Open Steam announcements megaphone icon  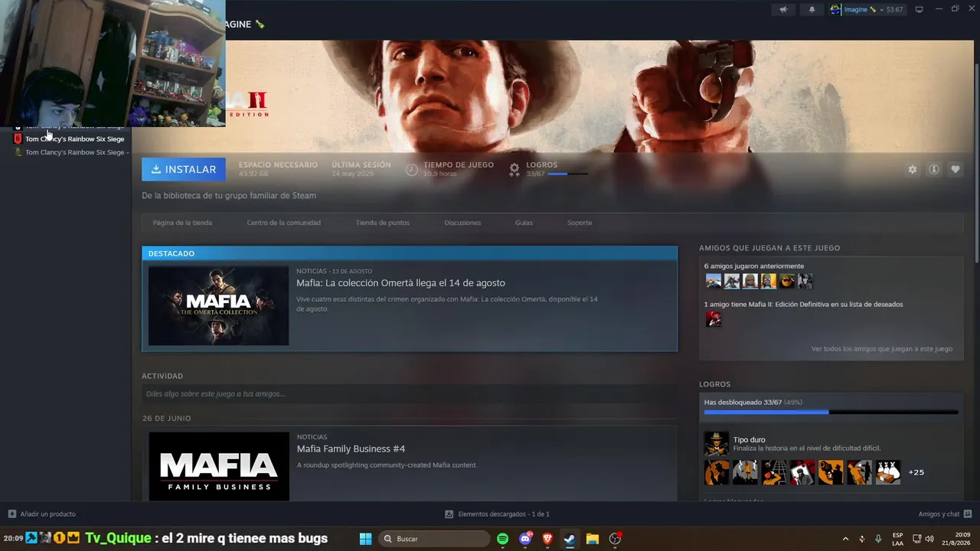pyautogui.click(x=783, y=10)
